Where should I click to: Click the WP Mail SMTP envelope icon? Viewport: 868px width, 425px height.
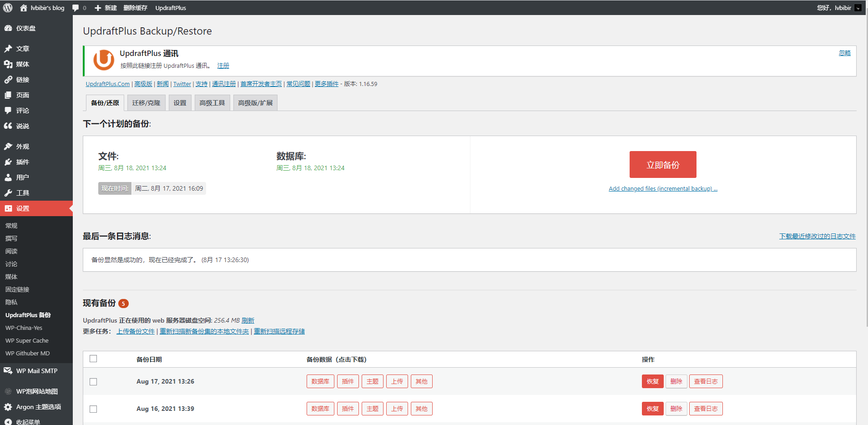[8, 371]
